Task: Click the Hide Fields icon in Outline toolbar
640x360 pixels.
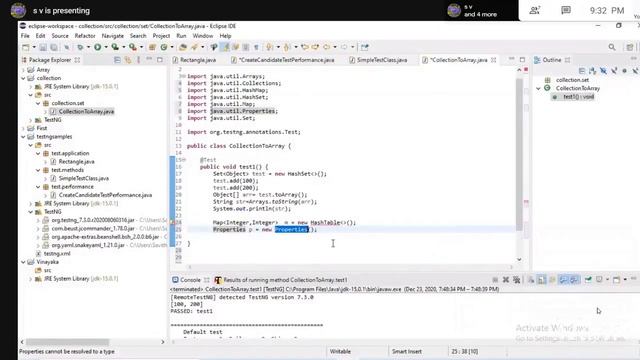Action: tap(603, 71)
